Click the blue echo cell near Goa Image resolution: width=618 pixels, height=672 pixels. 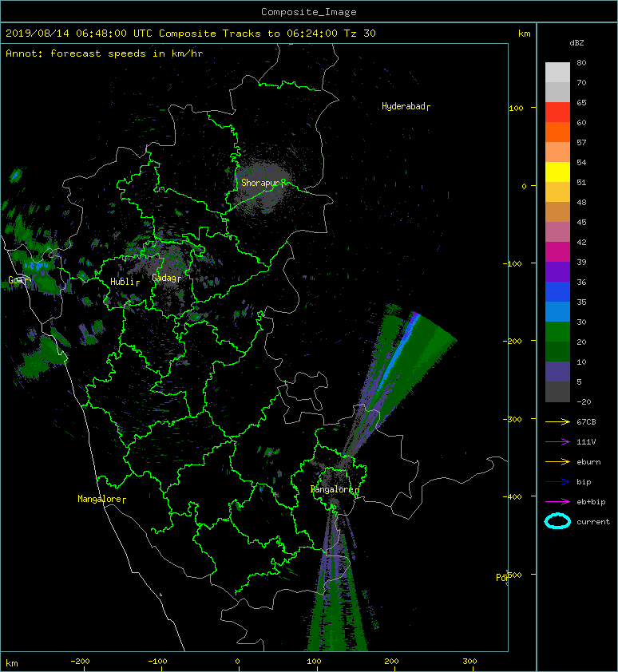[37, 266]
